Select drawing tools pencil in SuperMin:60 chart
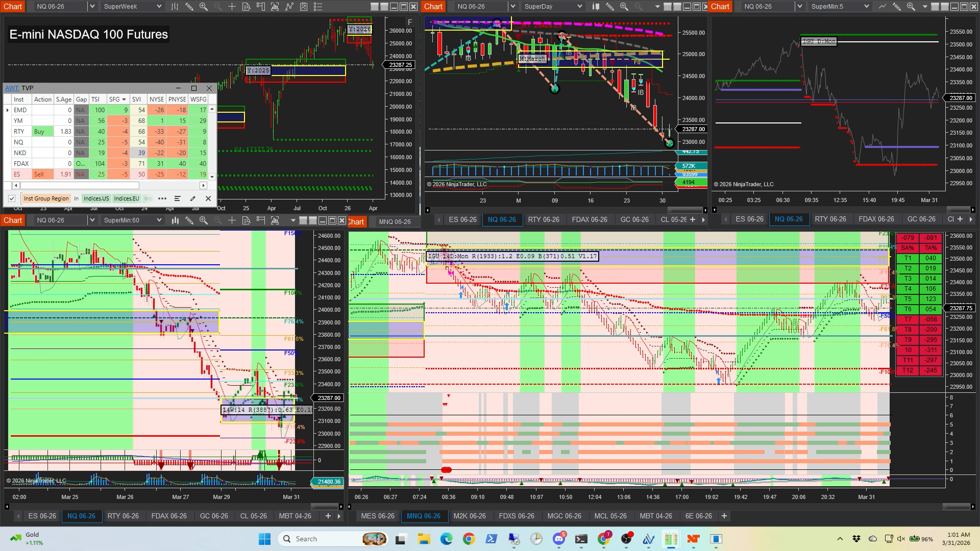This screenshot has width=980, height=551. coord(189,220)
